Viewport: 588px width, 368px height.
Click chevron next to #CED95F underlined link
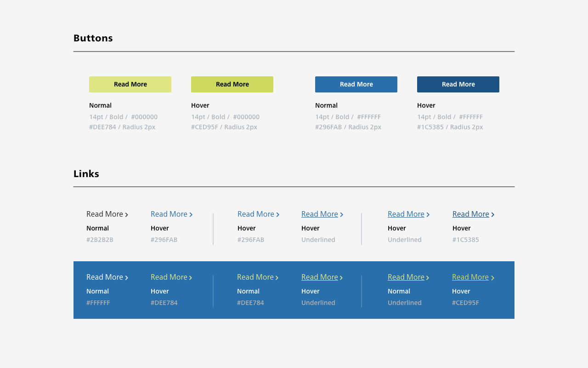(493, 278)
